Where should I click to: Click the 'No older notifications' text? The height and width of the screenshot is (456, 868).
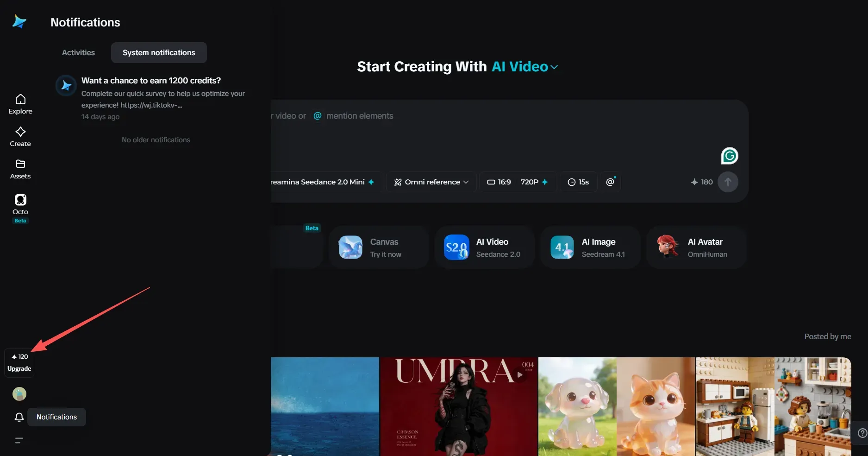(x=156, y=140)
